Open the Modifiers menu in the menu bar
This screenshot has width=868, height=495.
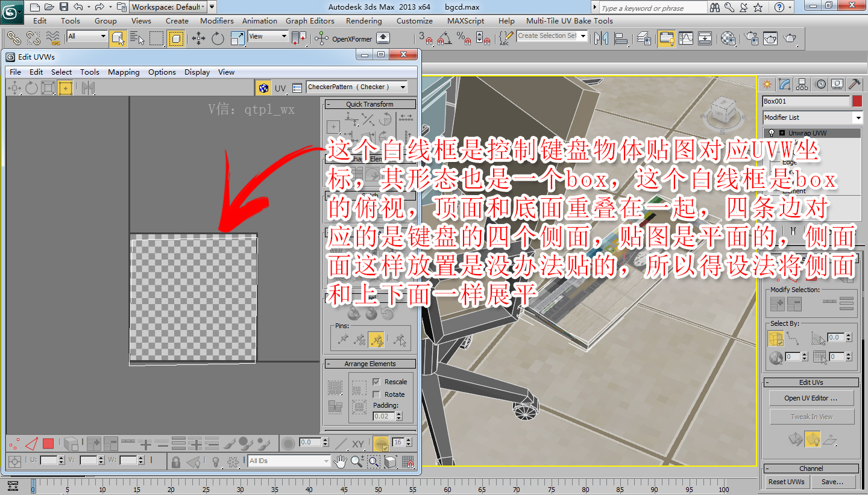216,20
